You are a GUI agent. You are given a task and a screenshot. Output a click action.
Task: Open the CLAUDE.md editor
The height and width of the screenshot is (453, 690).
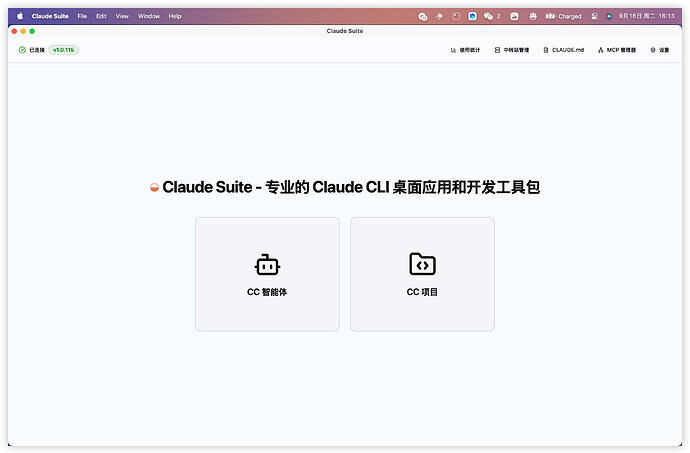[564, 50]
